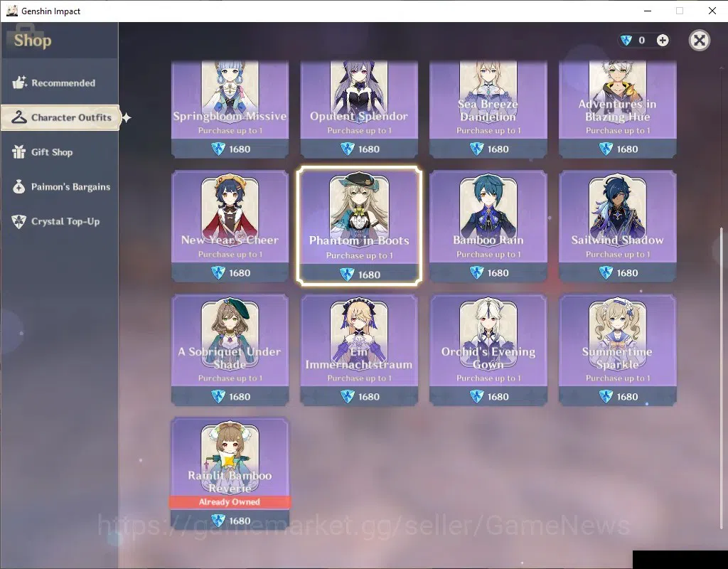Open the Paimon's Bargains tab
This screenshot has height=569, width=728.
tap(60, 187)
